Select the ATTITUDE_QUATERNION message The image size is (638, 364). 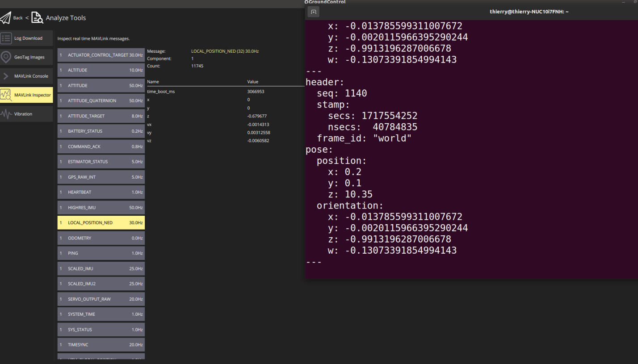coord(101,101)
